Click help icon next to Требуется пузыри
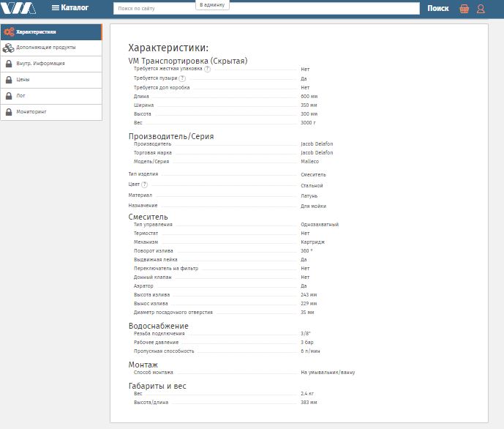Viewport: 504px width, 429px height. click(x=182, y=78)
